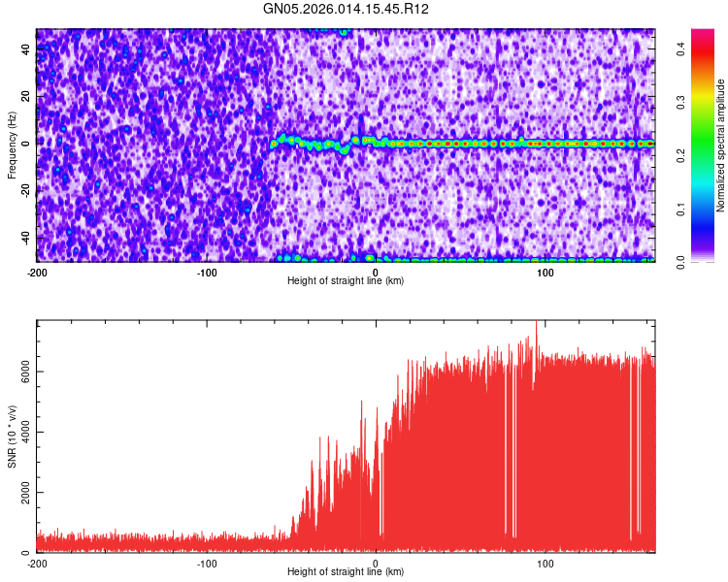
Task: Select the magenta top of the colorbar
Action: [702, 37]
